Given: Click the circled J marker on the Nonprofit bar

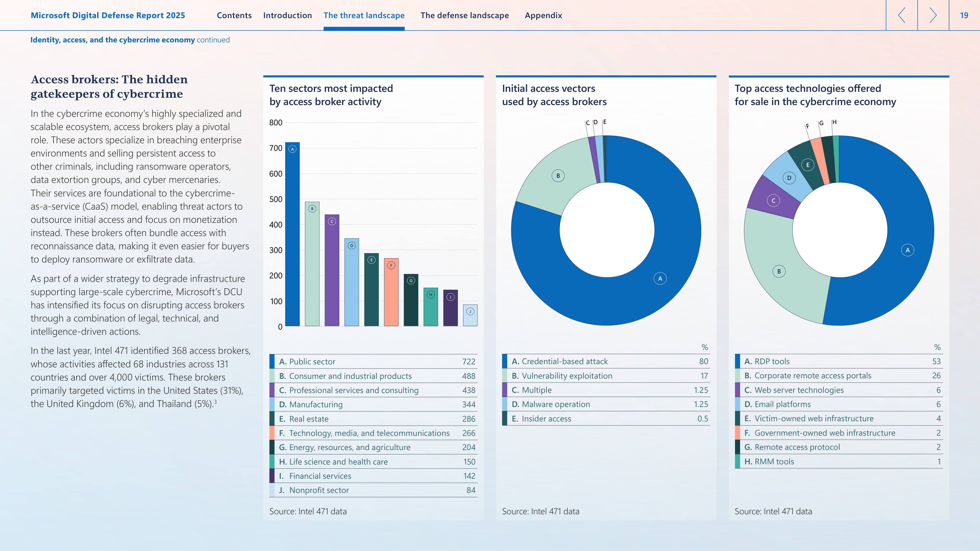Looking at the screenshot, I should pos(470,311).
